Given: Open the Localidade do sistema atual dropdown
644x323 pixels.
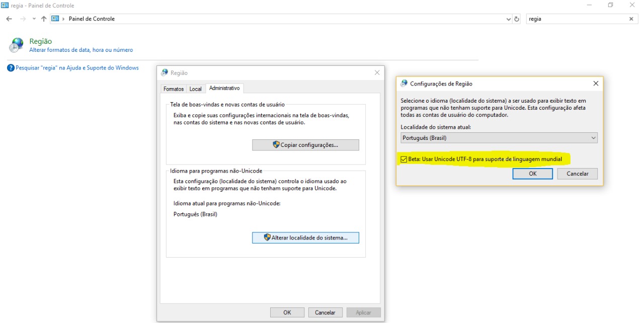Looking at the screenshot, I should pos(593,137).
